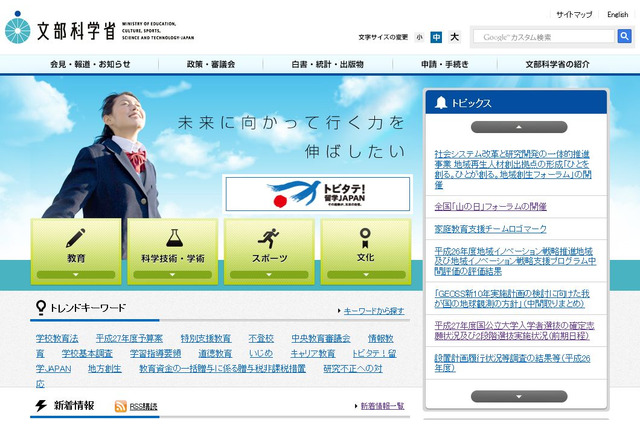Click the medal ribbon 文化 icon
Viewport: 640px width, 426px height.
365,238
